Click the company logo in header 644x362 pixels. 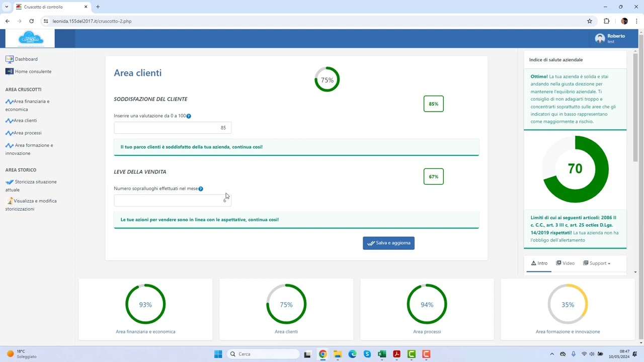[31, 39]
